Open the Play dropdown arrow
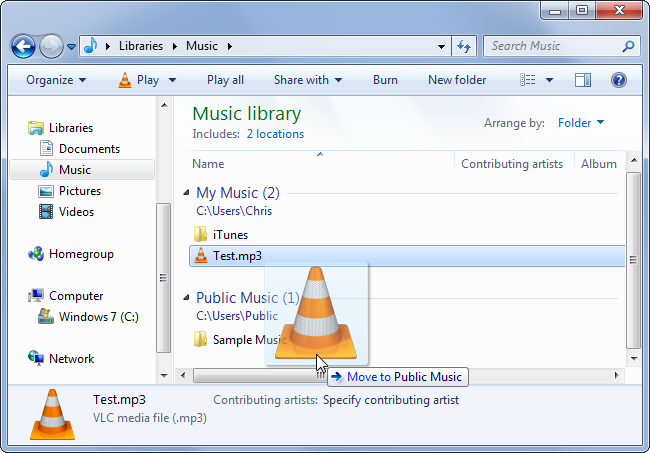The height and width of the screenshot is (453, 650). tap(172, 80)
